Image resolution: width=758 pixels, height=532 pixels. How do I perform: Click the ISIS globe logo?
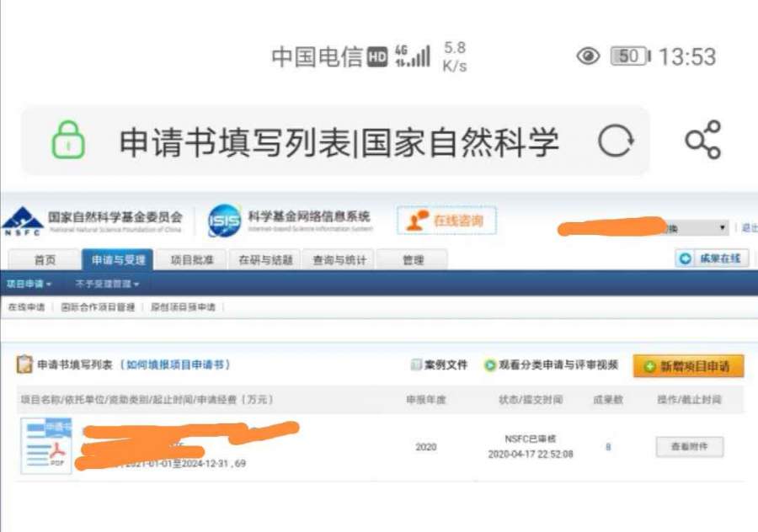pyautogui.click(x=224, y=221)
